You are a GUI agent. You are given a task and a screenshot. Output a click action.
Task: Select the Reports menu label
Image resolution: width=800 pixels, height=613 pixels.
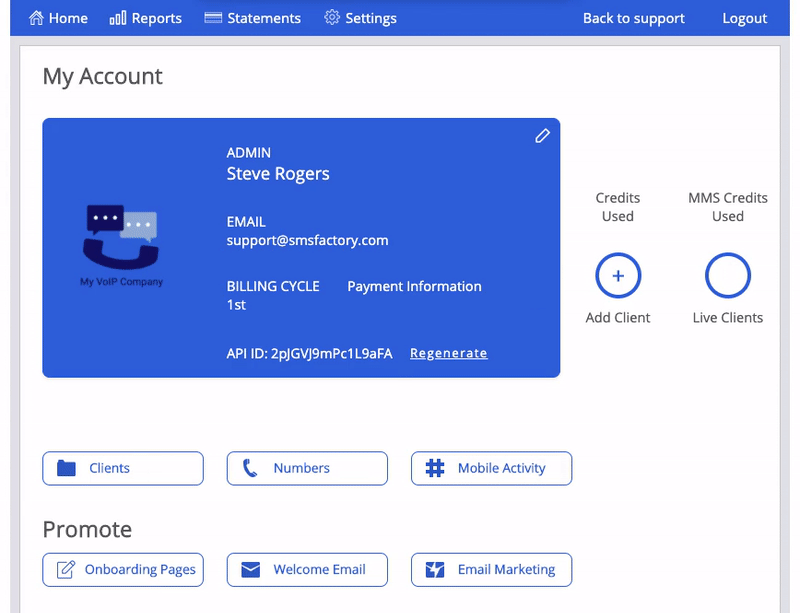click(x=157, y=18)
